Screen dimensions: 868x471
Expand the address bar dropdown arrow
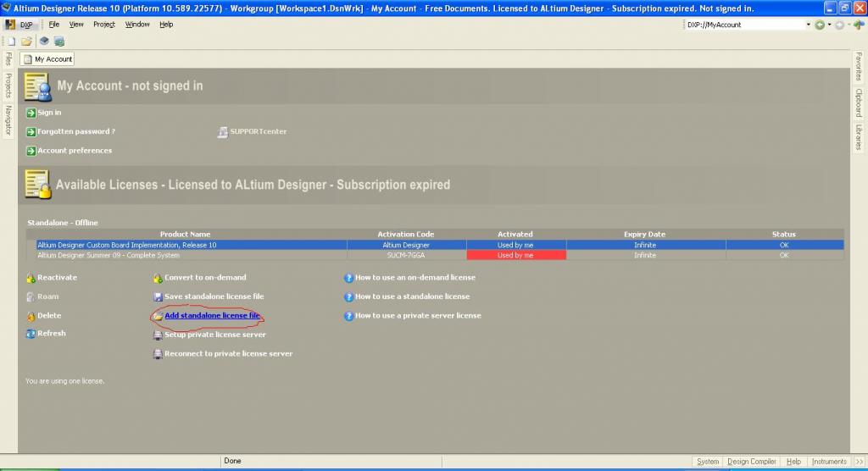click(808, 25)
